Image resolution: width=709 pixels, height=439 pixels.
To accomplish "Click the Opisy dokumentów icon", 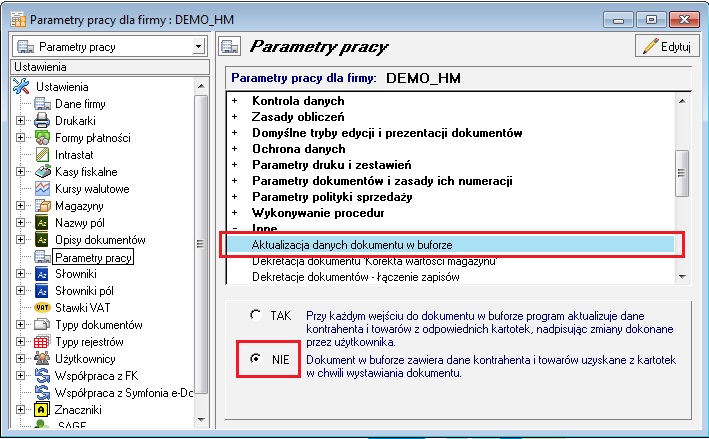I will click(42, 240).
